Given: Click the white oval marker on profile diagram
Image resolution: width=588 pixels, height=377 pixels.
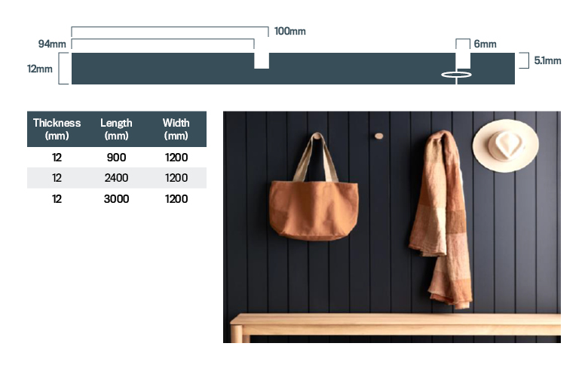Looking at the screenshot, I should [456, 75].
